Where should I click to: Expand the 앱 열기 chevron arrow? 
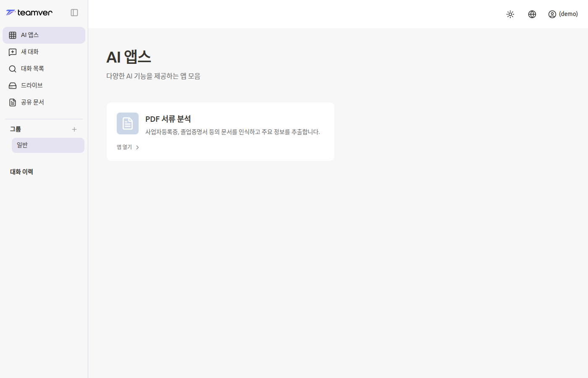pyautogui.click(x=137, y=147)
